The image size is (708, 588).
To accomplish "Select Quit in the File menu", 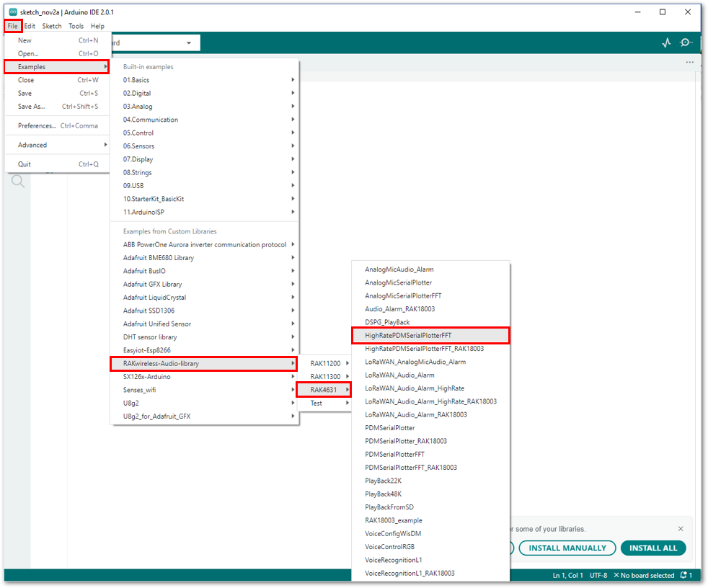I will (58, 164).
